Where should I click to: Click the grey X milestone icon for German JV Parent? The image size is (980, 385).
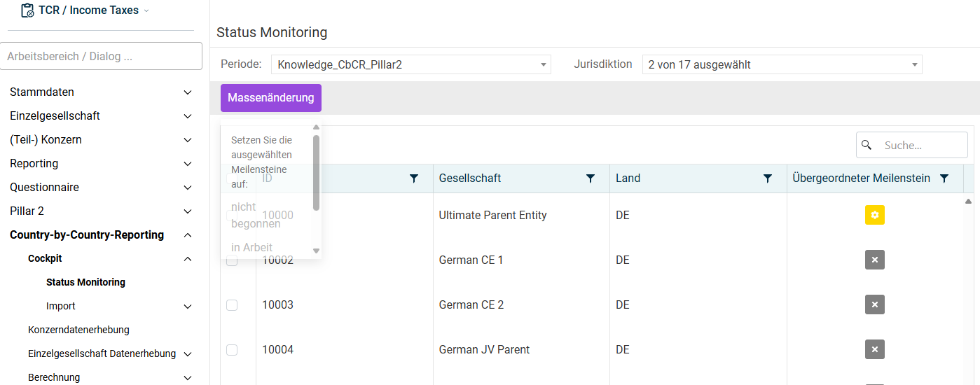(874, 349)
